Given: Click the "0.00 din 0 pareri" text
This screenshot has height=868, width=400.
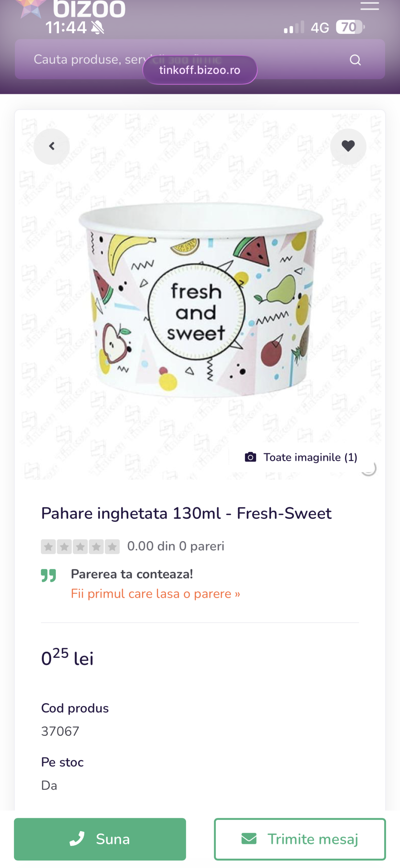Looking at the screenshot, I should (x=175, y=546).
